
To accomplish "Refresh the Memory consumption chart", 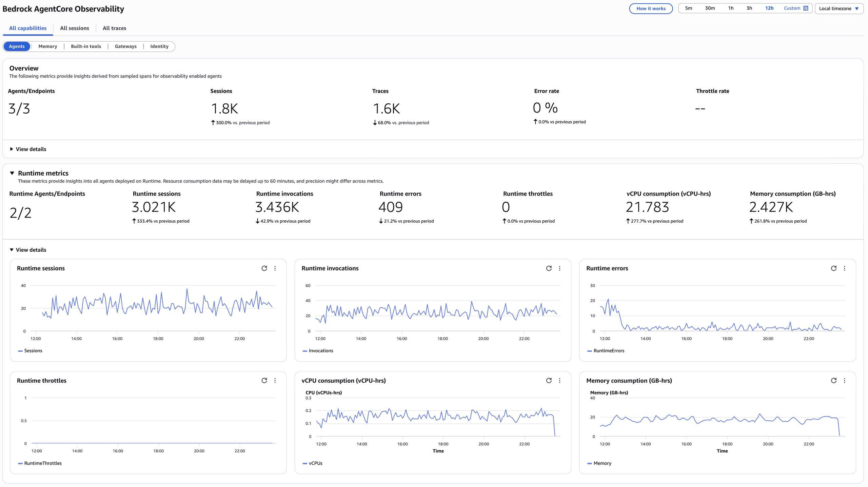I will [833, 380].
